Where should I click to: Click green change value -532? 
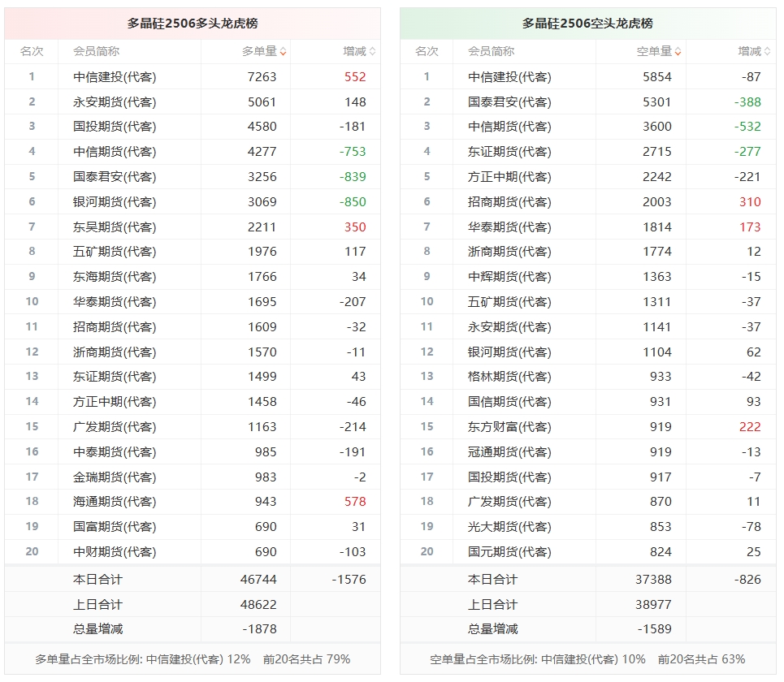(x=747, y=127)
